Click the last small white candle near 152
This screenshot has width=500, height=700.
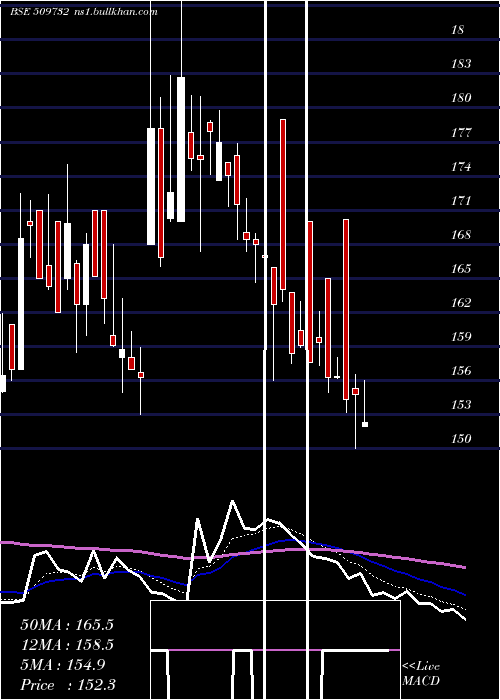click(x=365, y=424)
